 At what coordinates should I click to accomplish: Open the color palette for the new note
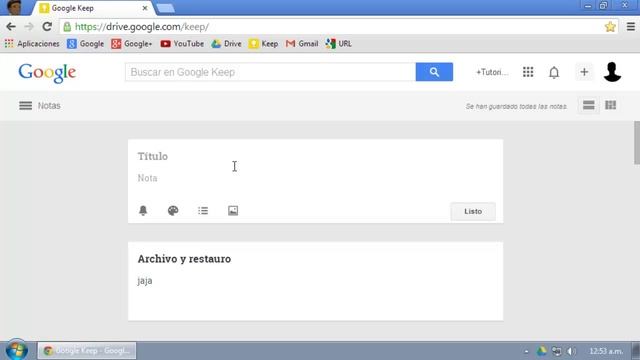click(173, 211)
